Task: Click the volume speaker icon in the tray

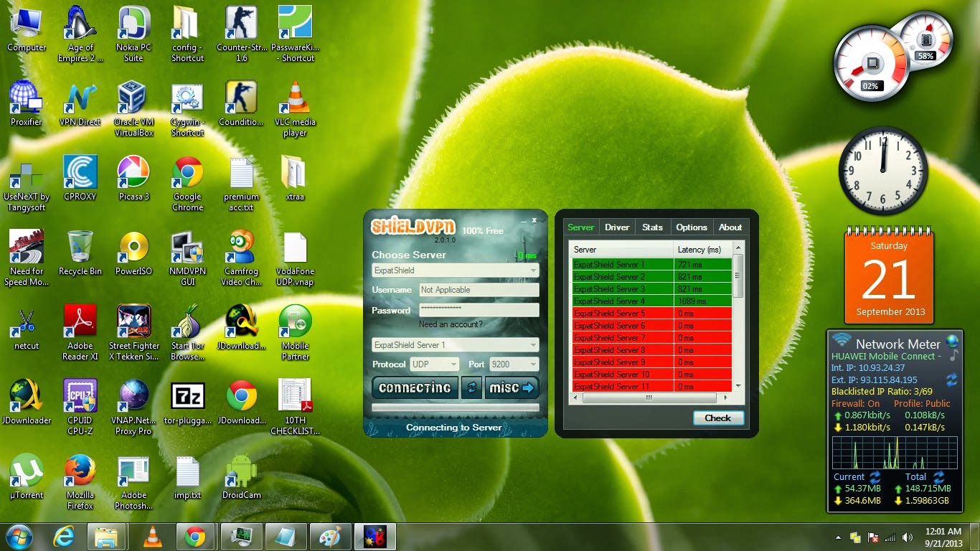Action: point(908,537)
